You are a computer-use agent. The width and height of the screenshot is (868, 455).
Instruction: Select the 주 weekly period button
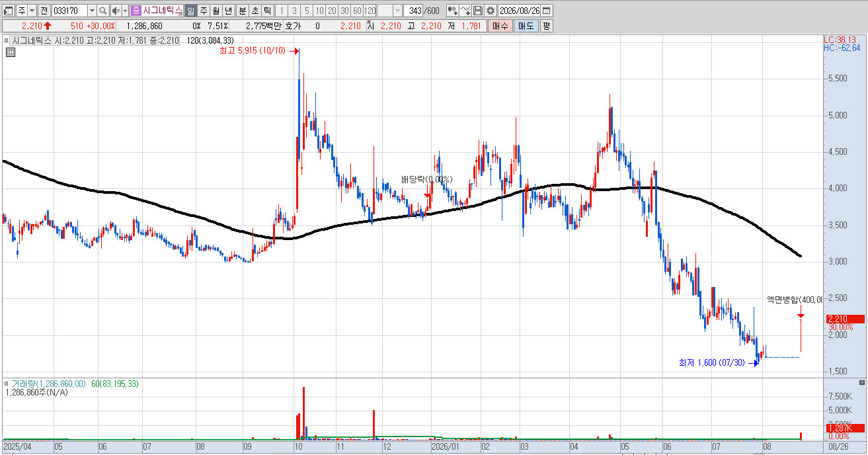(x=203, y=11)
